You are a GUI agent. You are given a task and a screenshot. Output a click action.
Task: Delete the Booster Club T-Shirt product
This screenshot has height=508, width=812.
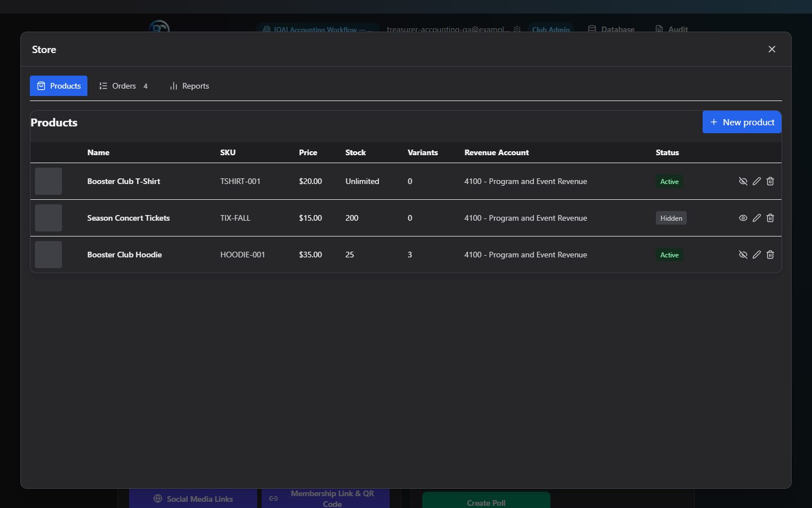tap(770, 181)
